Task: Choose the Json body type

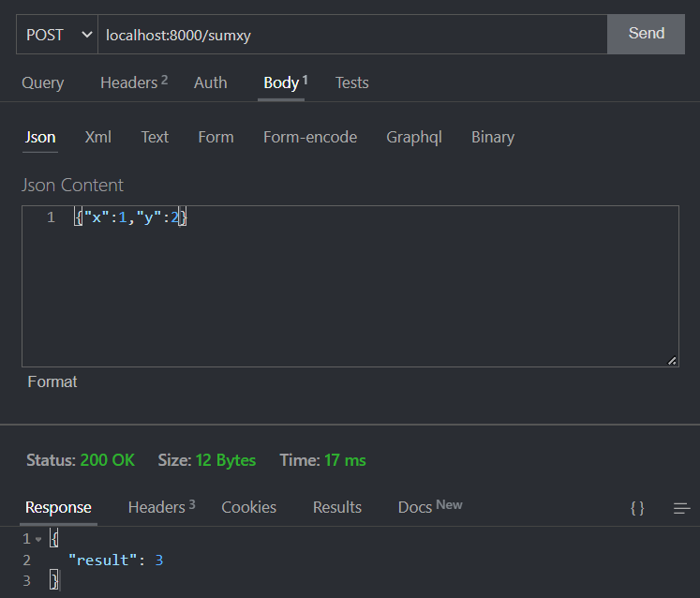Action: 40,137
